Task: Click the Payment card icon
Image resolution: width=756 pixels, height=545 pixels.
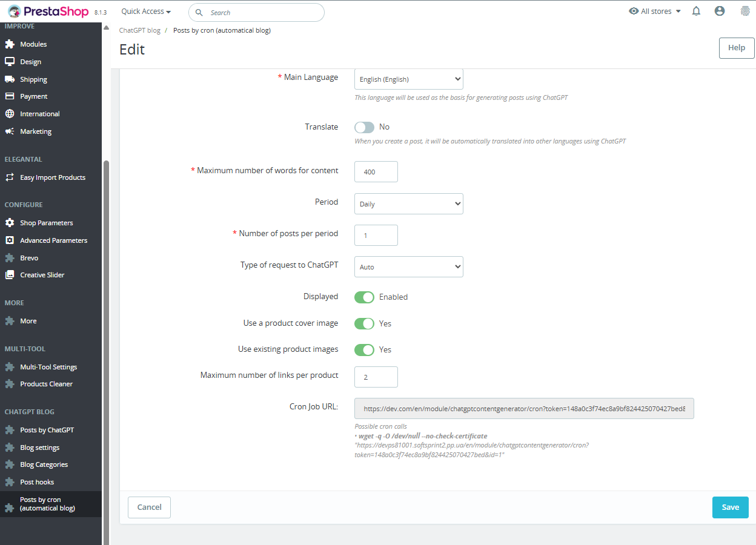Action: pos(10,96)
